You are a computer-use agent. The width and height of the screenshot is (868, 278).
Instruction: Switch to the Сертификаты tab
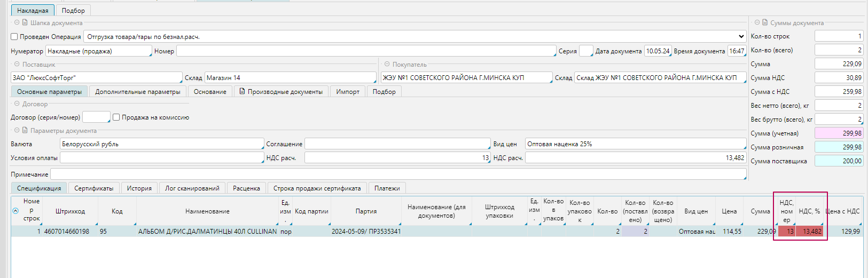click(93, 188)
